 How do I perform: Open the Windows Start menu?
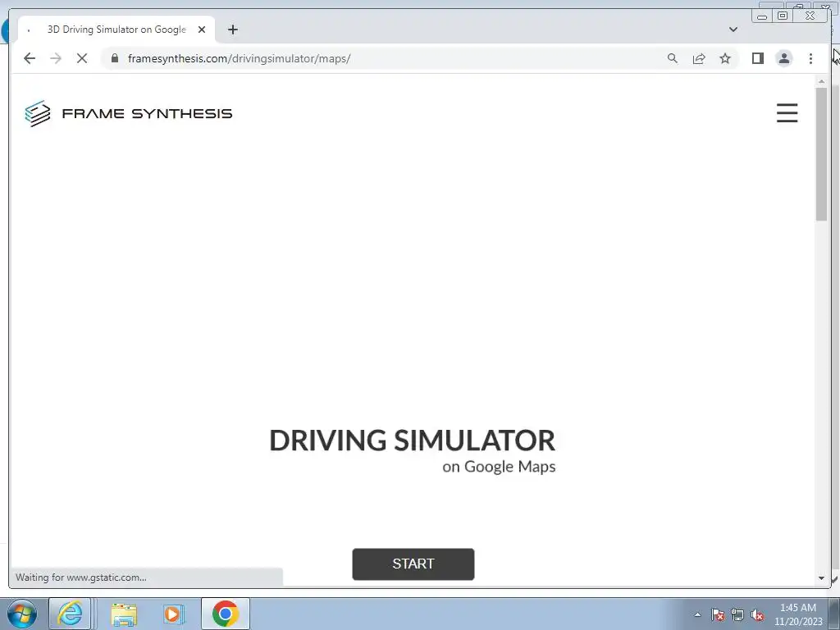click(22, 614)
